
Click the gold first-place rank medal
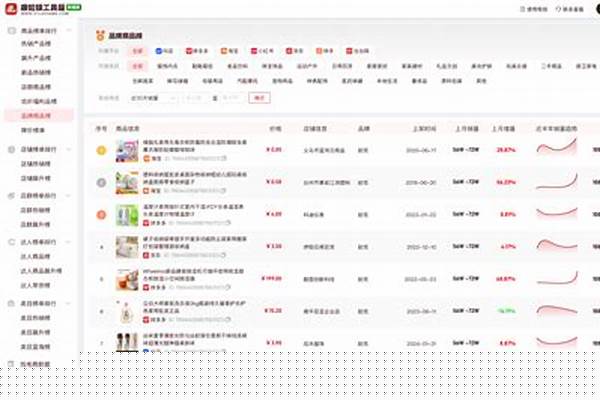[100, 150]
